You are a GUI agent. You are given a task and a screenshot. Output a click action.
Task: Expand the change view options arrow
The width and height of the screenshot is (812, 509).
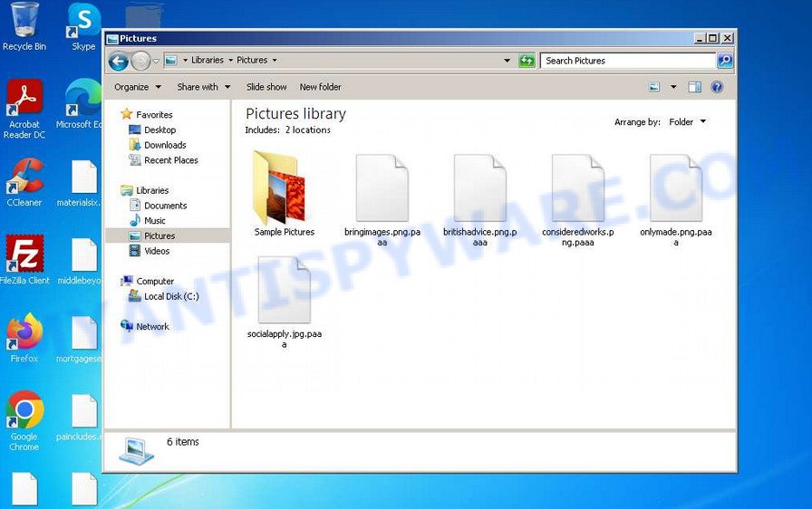673,87
